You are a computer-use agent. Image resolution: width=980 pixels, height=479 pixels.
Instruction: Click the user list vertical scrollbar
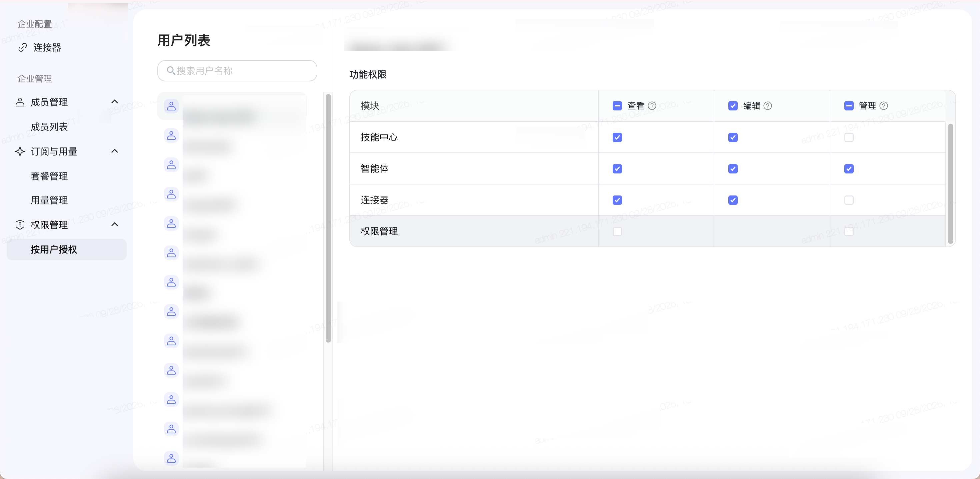coord(328,218)
